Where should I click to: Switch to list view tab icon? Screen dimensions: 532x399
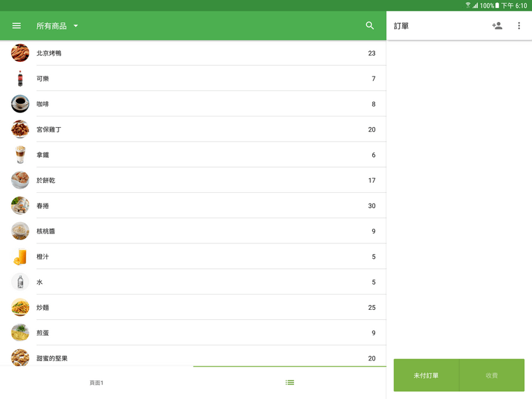click(289, 382)
